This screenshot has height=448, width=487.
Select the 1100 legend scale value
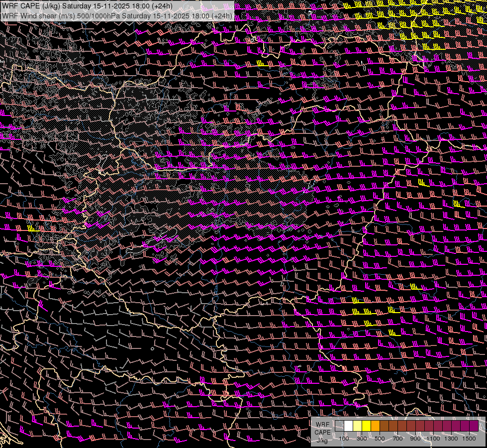click(433, 439)
